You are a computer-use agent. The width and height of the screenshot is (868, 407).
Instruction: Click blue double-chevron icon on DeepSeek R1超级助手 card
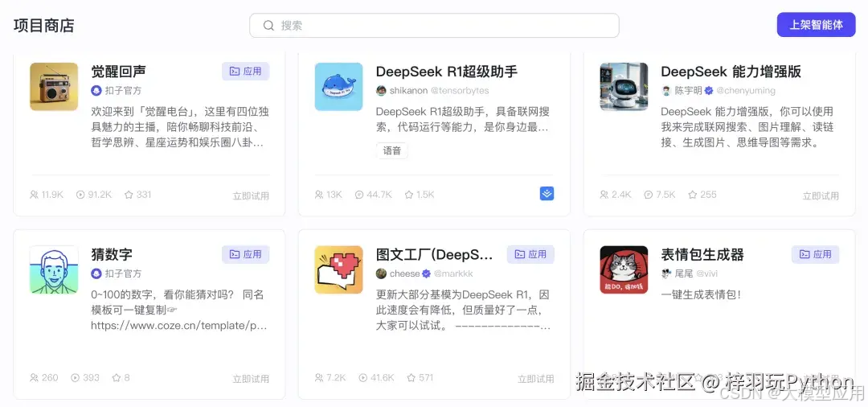(547, 193)
